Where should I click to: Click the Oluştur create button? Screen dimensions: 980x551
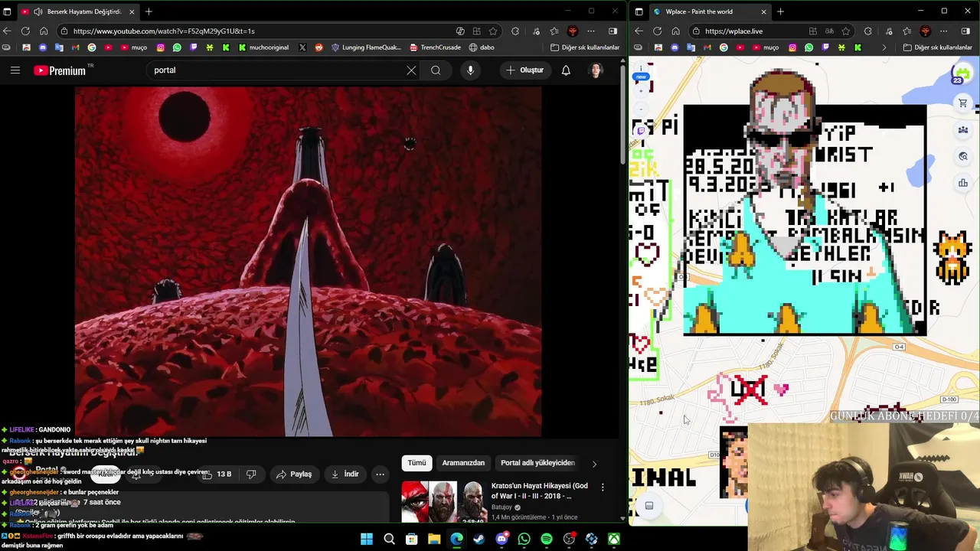point(524,70)
